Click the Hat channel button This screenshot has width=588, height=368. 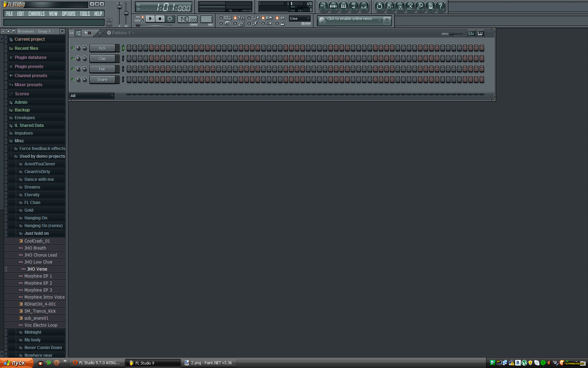102,69
